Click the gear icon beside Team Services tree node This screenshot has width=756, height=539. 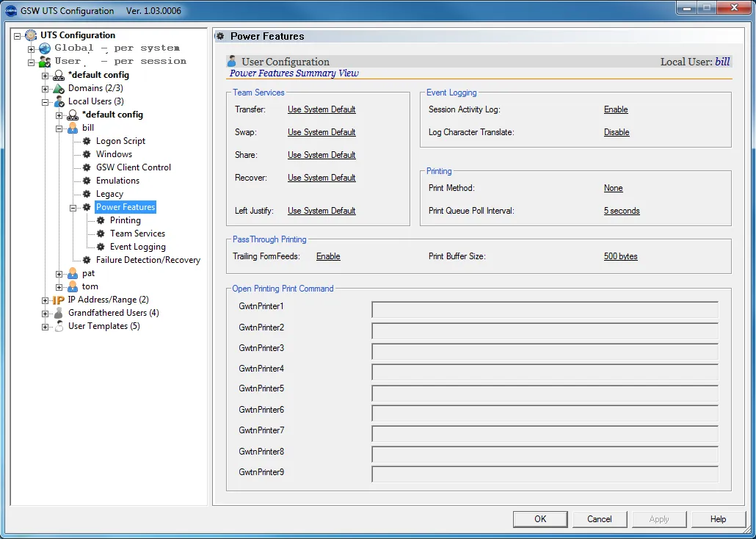(101, 234)
